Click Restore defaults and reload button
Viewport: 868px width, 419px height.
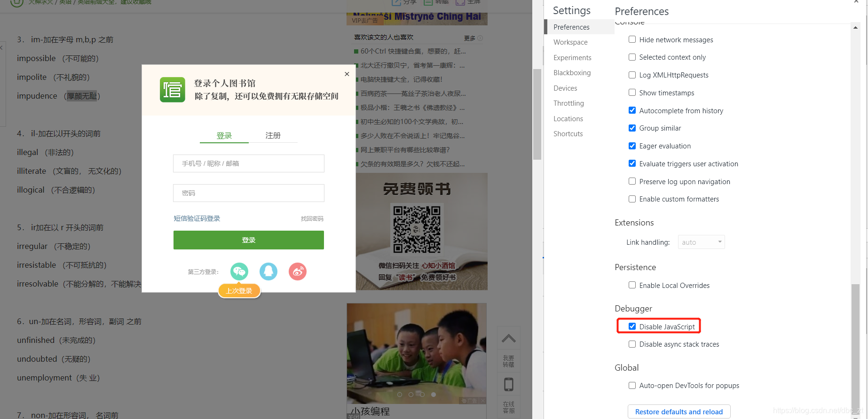click(x=679, y=411)
